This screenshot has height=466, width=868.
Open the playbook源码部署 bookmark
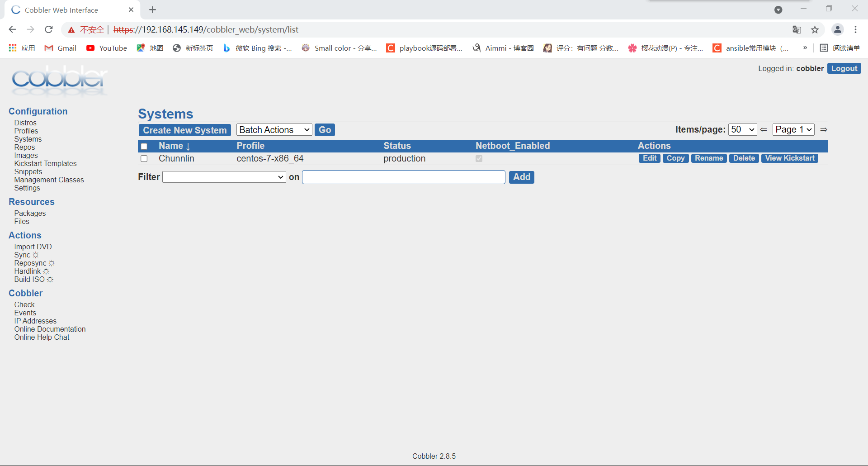pos(425,48)
